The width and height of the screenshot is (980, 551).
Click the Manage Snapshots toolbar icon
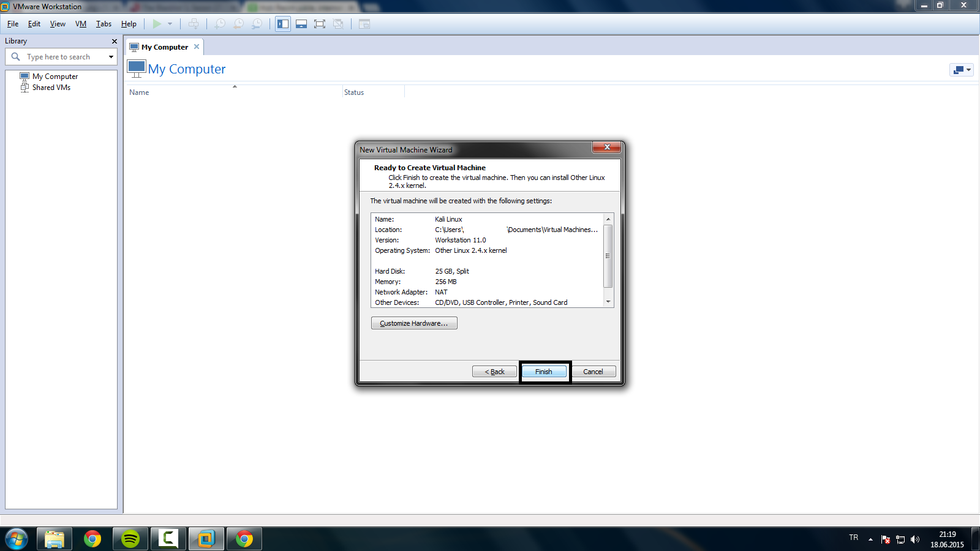click(x=257, y=24)
